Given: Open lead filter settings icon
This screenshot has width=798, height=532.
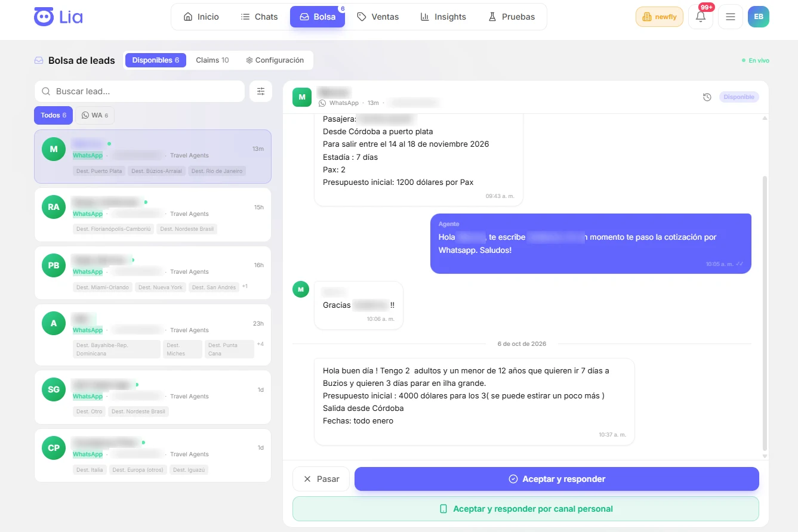Looking at the screenshot, I should [x=261, y=91].
